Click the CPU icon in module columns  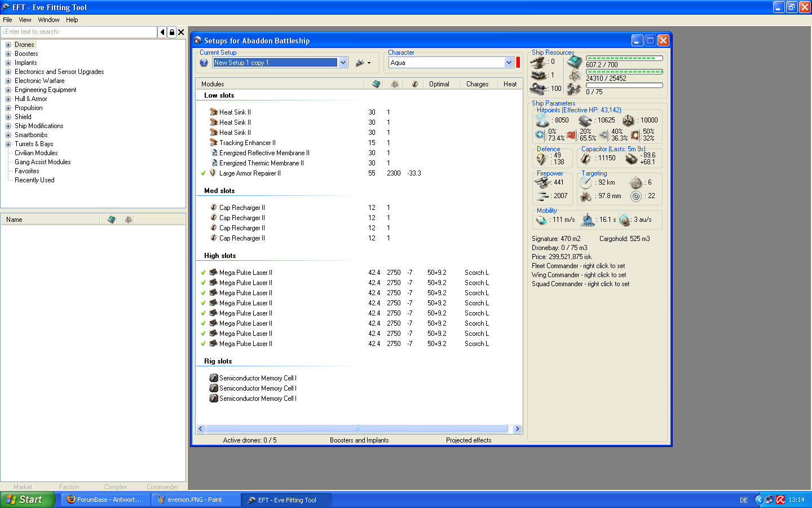click(x=376, y=84)
